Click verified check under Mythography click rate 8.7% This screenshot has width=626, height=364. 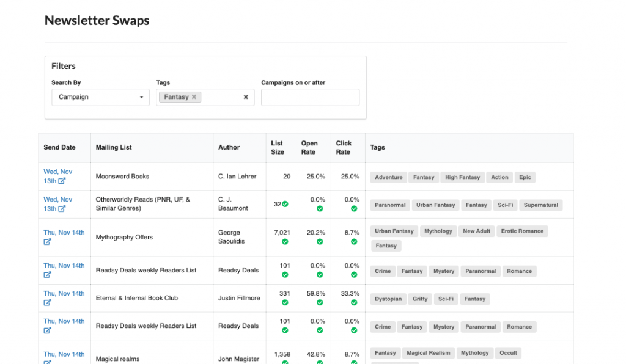[x=354, y=242]
